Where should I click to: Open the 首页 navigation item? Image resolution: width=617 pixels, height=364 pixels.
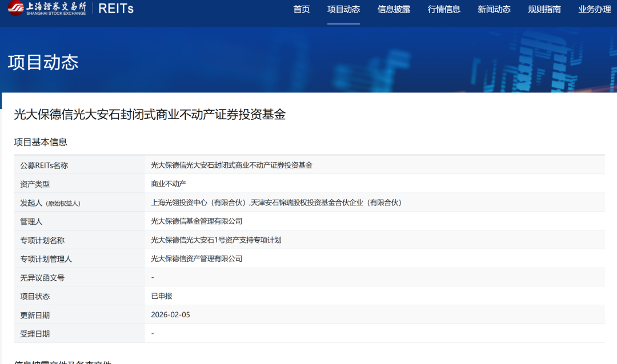pyautogui.click(x=301, y=9)
